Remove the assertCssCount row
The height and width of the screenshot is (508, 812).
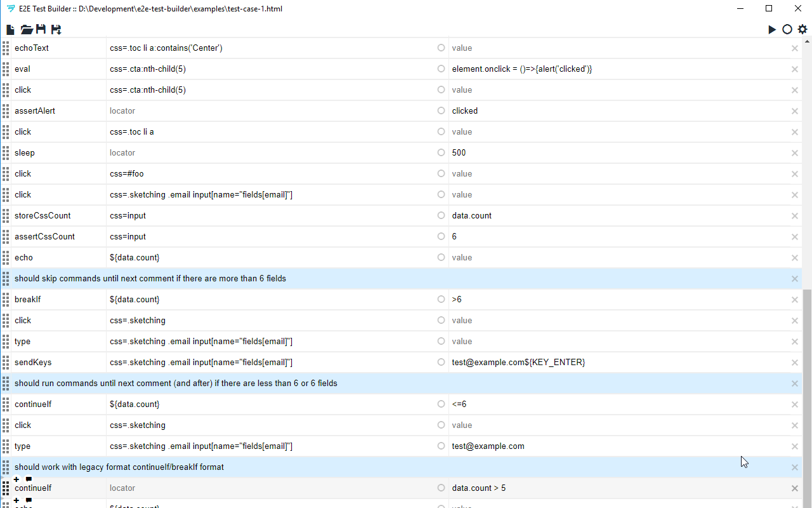coord(795,237)
